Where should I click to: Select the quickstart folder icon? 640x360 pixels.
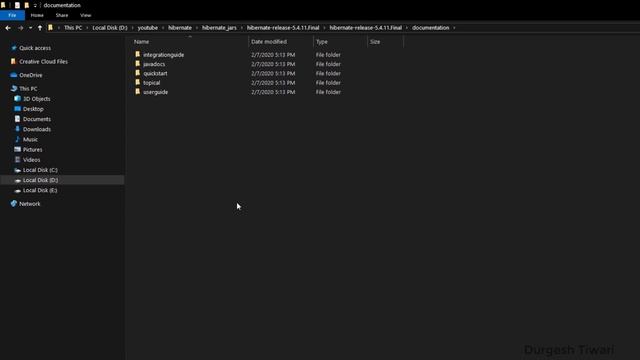click(138, 73)
